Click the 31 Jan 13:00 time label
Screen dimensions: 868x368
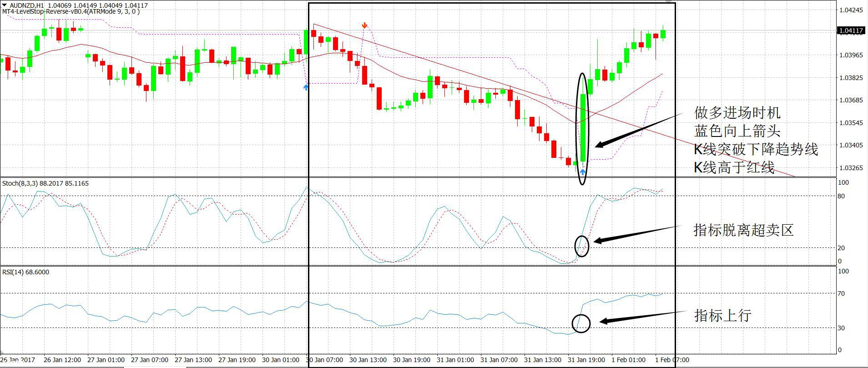(x=543, y=360)
